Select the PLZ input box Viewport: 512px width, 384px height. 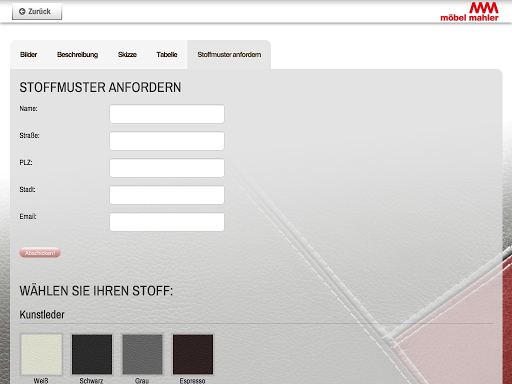[167, 168]
